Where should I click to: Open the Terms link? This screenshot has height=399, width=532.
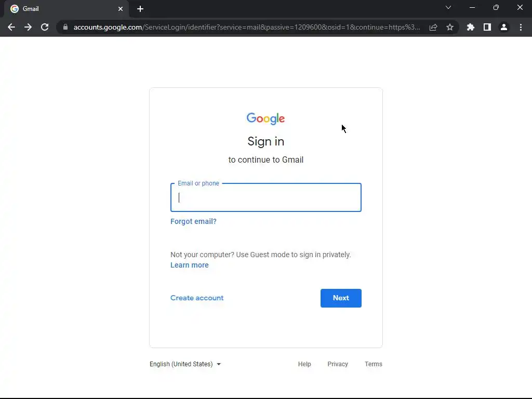[x=373, y=364]
